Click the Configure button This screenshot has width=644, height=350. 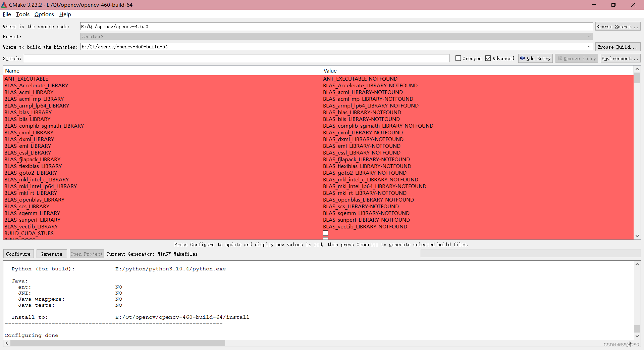[x=18, y=254]
